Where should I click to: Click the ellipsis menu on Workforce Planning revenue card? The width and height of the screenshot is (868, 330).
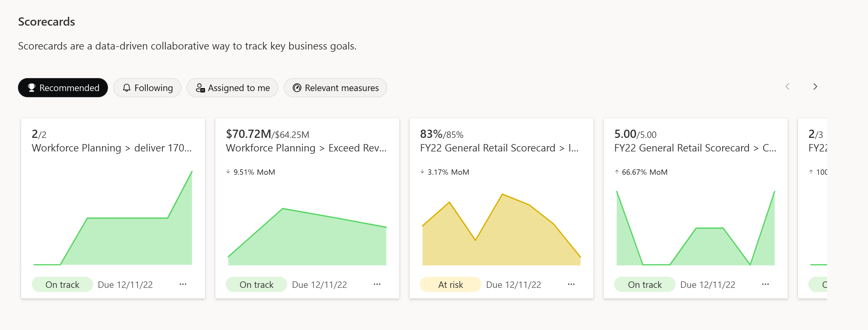pyautogui.click(x=378, y=284)
